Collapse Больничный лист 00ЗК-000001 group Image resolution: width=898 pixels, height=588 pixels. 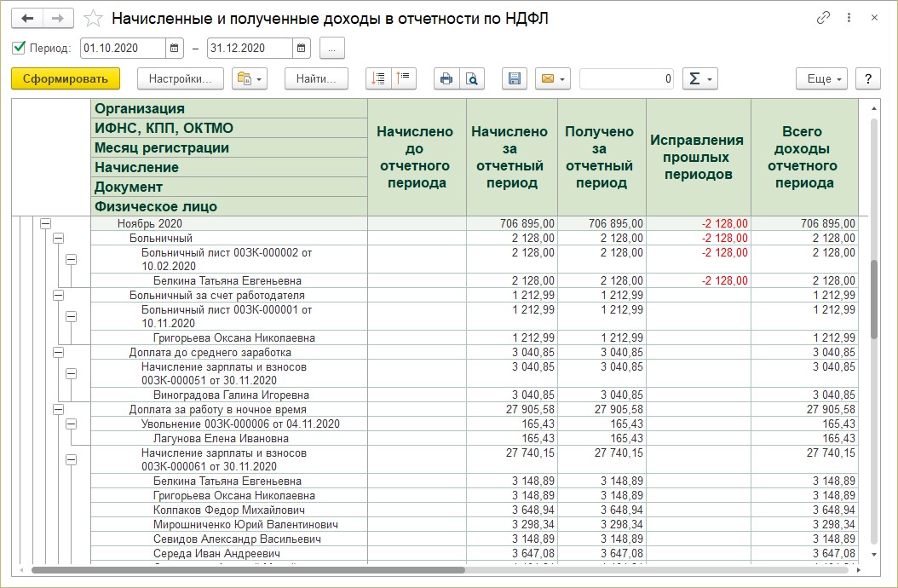pyautogui.click(x=71, y=316)
